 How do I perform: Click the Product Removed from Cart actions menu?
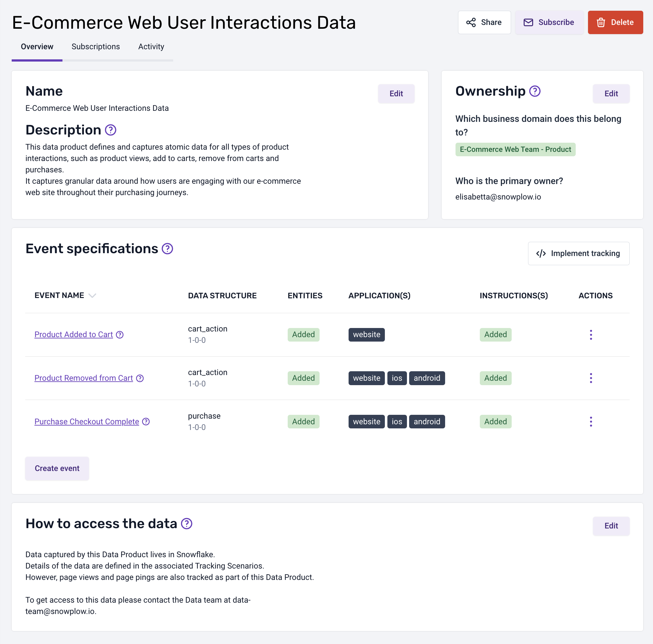[x=591, y=378]
